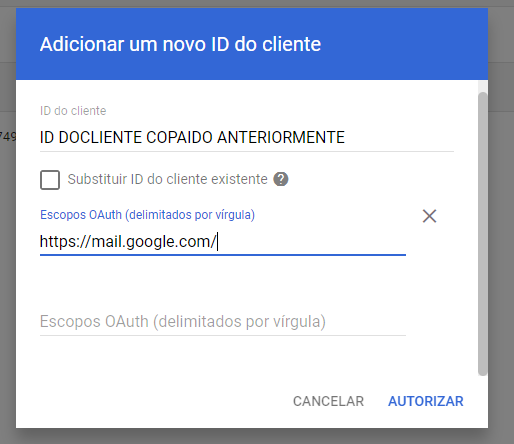Click the CANCELAR button
Viewport: 514px width, 444px height.
click(x=328, y=401)
